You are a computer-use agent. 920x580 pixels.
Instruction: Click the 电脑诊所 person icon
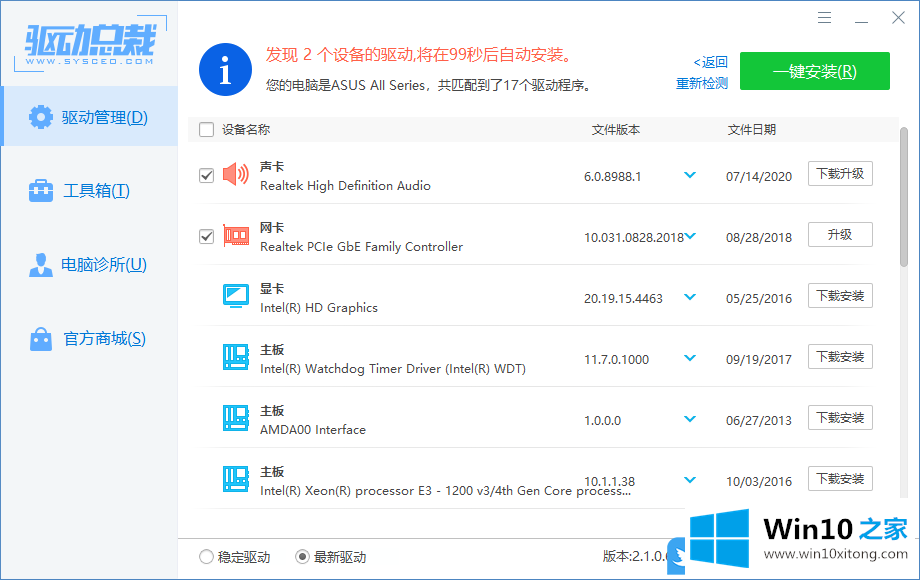pos(40,264)
